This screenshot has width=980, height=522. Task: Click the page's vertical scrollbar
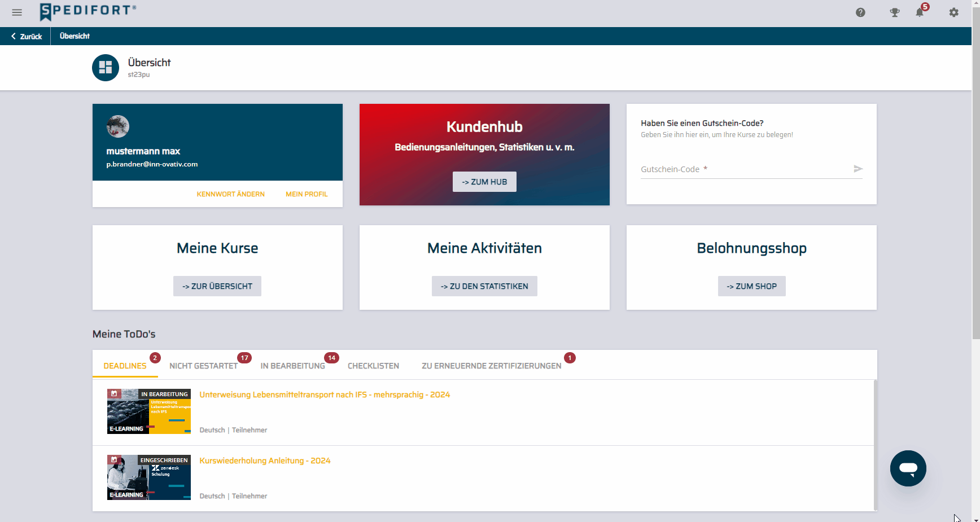[976, 169]
